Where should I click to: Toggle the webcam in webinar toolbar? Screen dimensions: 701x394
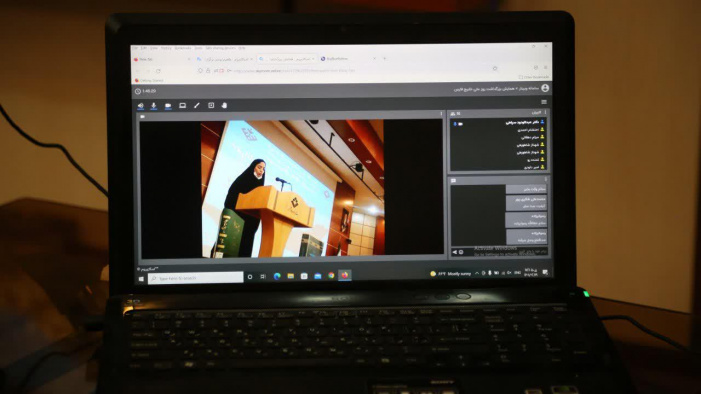pos(168,106)
